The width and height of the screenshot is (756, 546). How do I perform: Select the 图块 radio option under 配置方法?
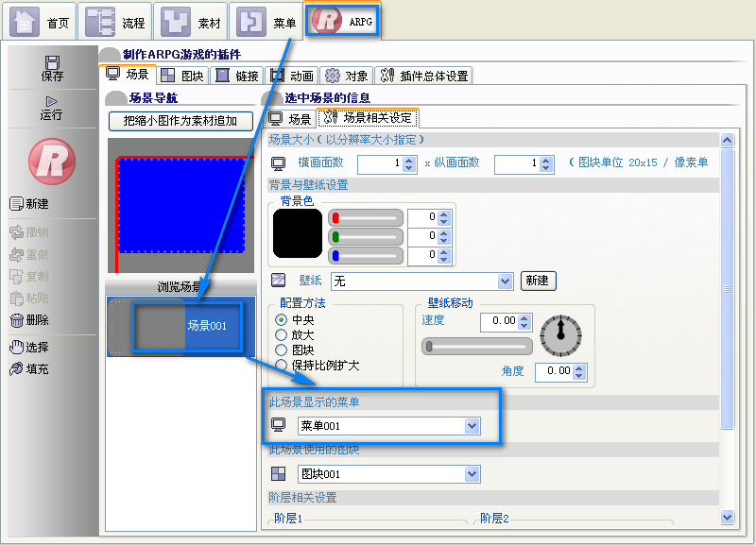point(281,350)
